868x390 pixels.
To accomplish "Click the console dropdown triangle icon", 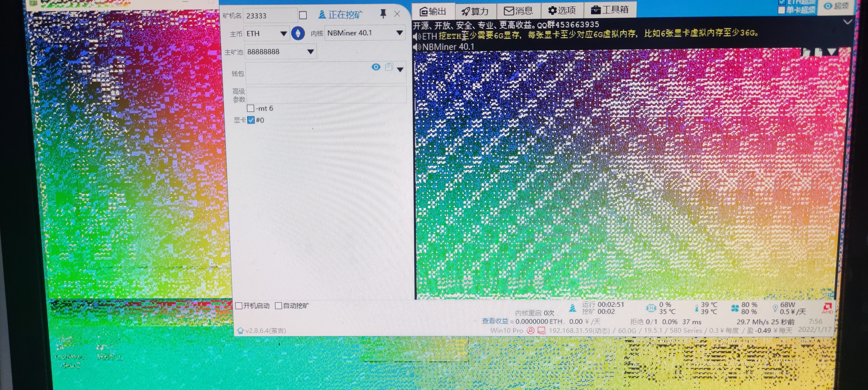I will (832, 52).
